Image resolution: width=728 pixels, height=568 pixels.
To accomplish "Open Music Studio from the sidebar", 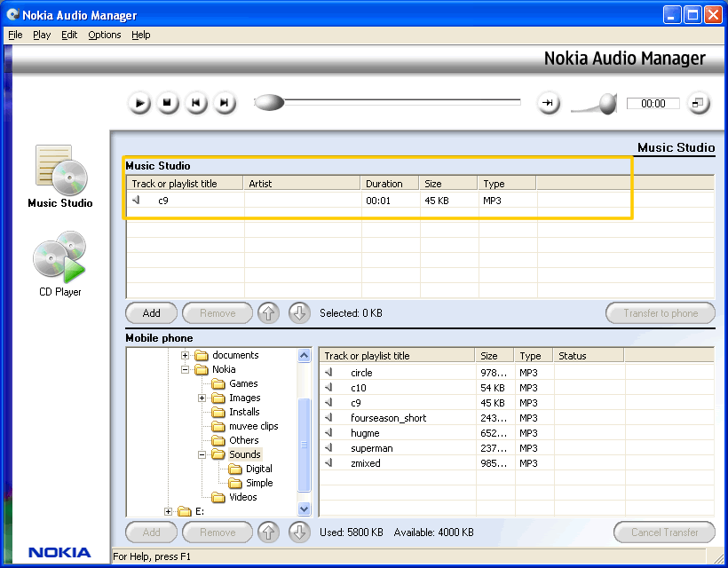I will click(59, 177).
